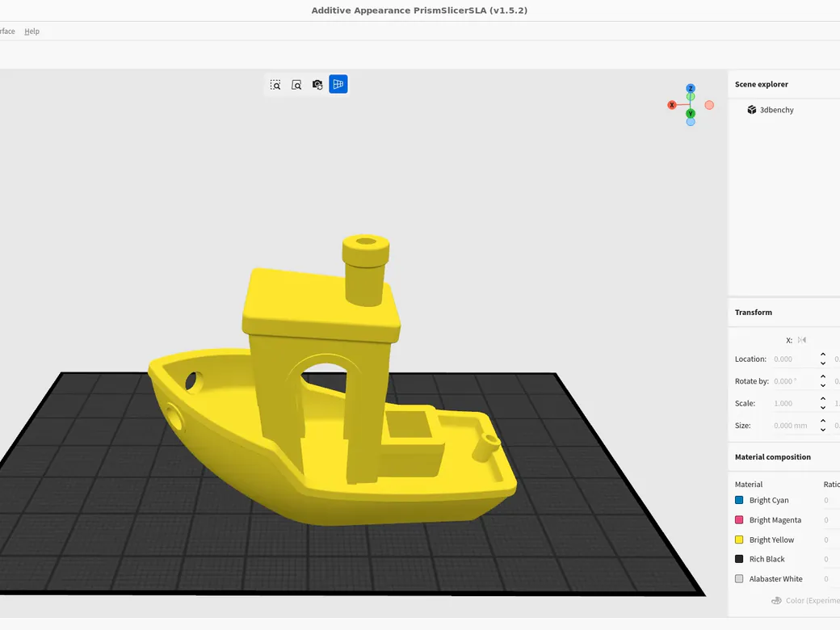Click the Bright Cyan ratio field

coord(830,500)
